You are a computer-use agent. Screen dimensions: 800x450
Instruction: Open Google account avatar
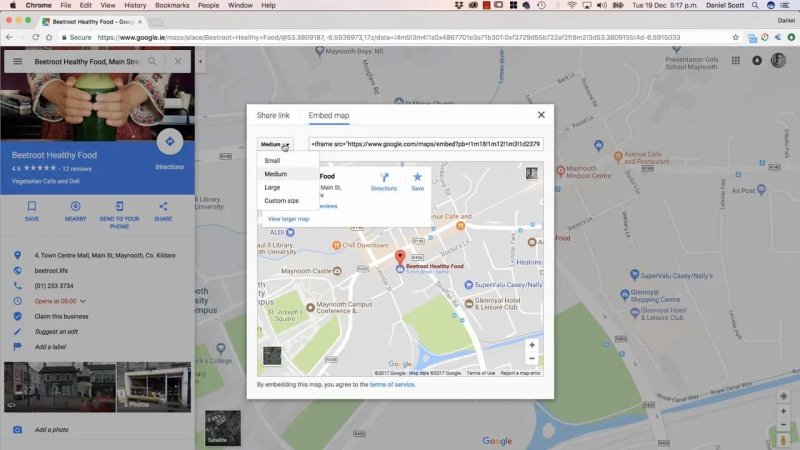[778, 61]
